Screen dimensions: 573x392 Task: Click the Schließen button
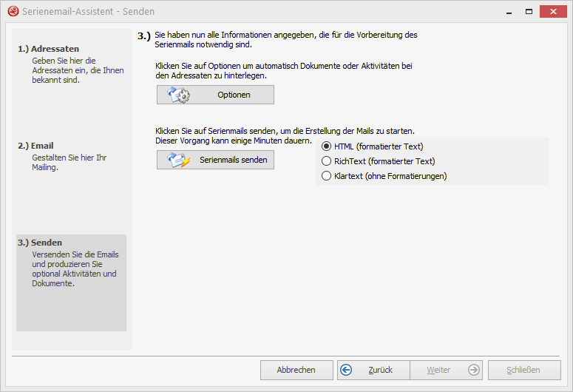(x=523, y=370)
